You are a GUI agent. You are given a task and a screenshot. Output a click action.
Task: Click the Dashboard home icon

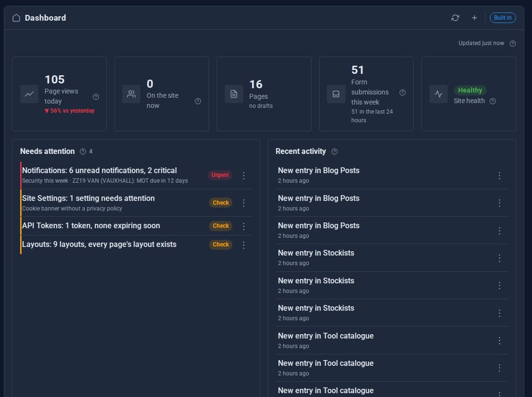16,18
